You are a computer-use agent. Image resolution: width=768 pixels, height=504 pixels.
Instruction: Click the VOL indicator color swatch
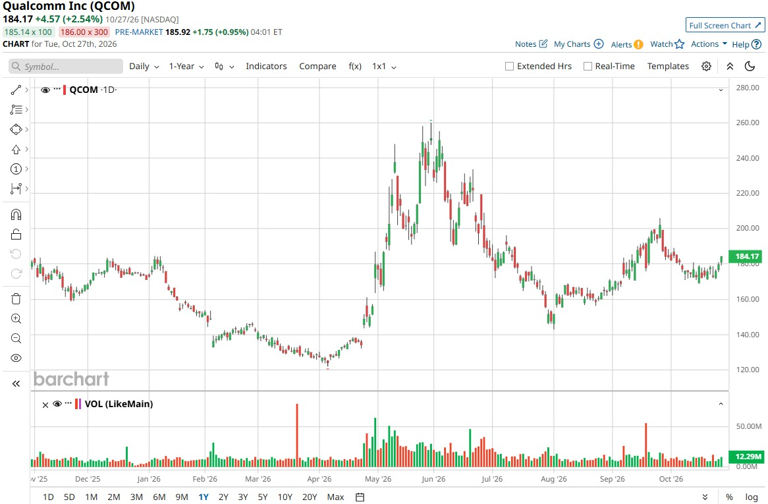[78, 404]
